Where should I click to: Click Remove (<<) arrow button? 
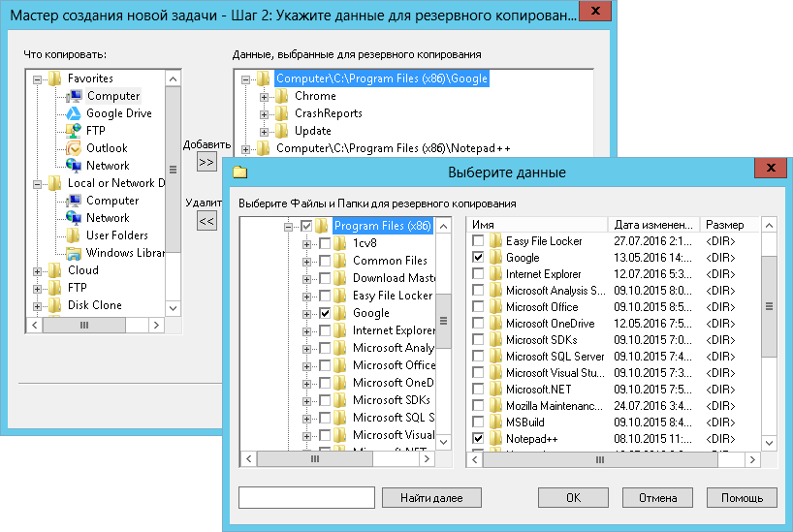[x=206, y=221]
